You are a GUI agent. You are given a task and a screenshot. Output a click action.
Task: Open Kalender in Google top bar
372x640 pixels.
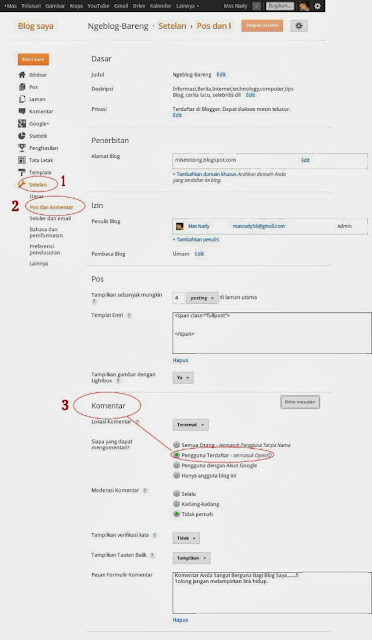[160, 6]
